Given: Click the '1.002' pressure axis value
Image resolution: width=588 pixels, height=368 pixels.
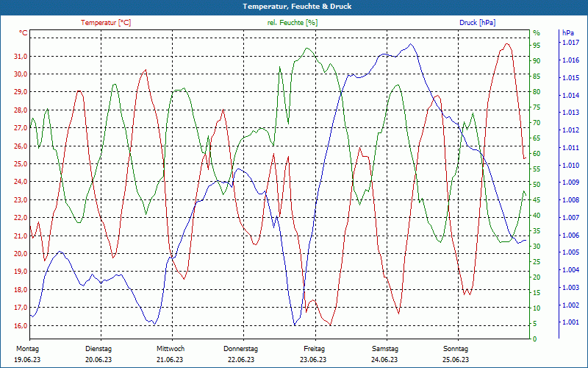Looking at the screenshot, I should point(570,305).
